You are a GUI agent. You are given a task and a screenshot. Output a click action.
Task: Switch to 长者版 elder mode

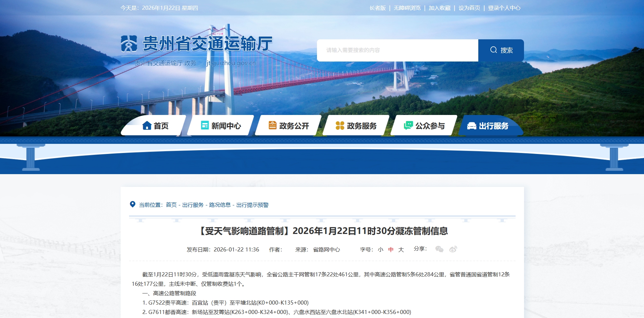tap(377, 8)
